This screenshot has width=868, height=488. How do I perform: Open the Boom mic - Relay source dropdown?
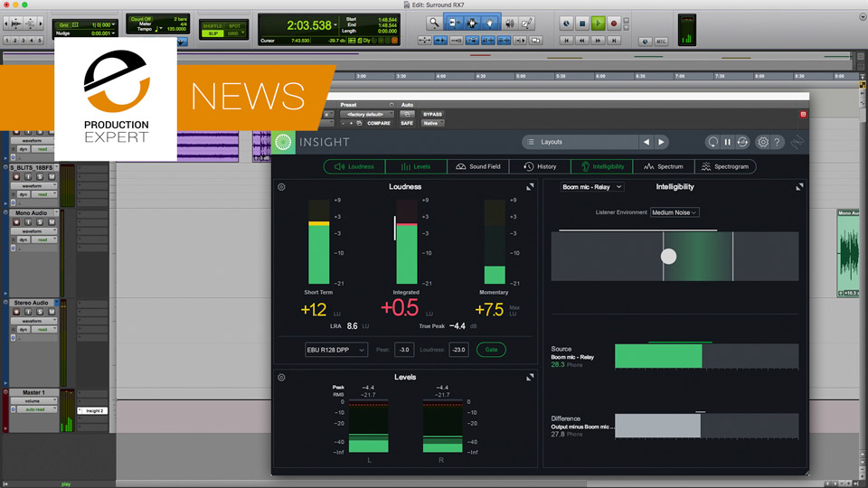591,187
